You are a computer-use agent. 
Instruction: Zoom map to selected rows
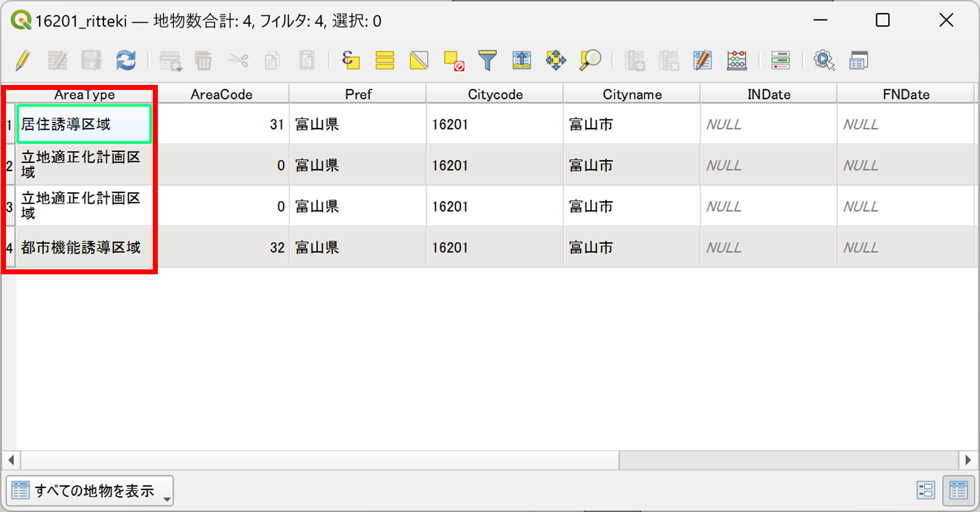590,61
